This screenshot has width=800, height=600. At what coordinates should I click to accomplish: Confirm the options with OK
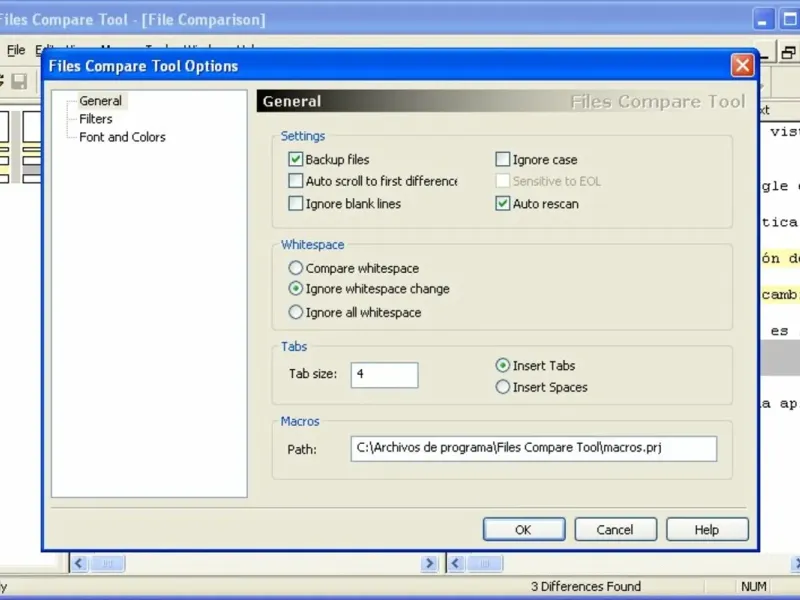click(x=524, y=530)
